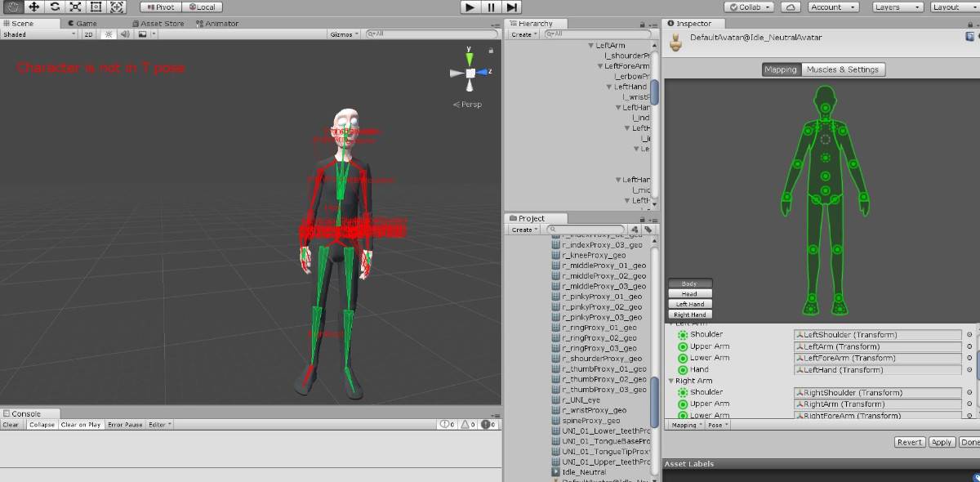Click the Pause button

click(x=491, y=7)
